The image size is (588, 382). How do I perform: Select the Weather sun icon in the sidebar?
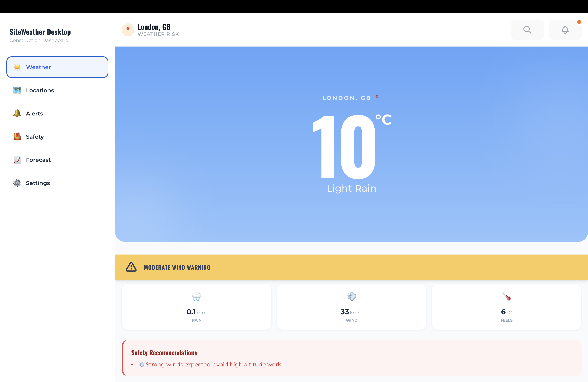[x=17, y=67]
